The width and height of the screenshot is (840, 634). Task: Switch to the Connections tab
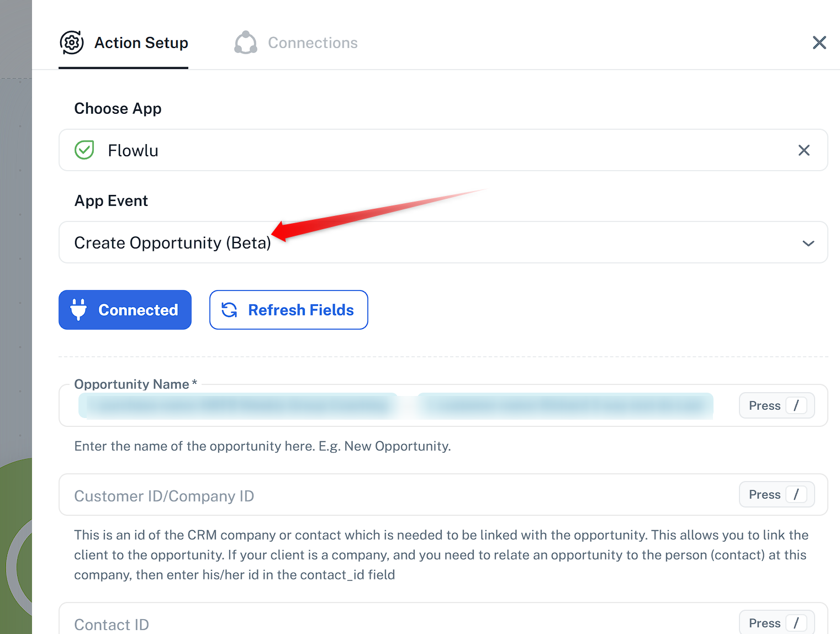pos(296,43)
